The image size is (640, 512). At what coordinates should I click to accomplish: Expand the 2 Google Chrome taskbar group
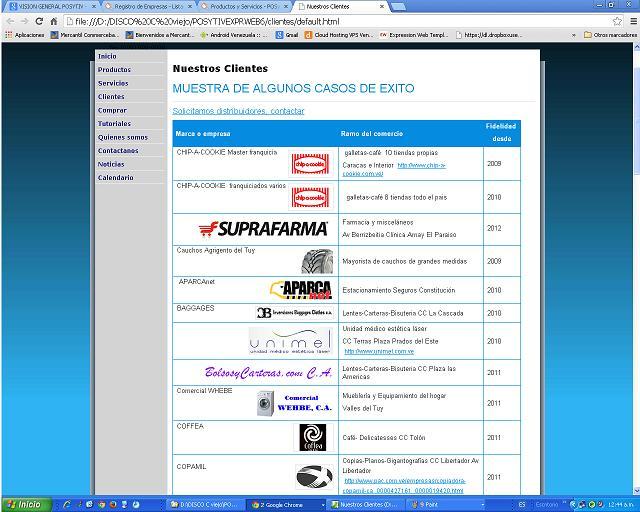pyautogui.click(x=287, y=505)
